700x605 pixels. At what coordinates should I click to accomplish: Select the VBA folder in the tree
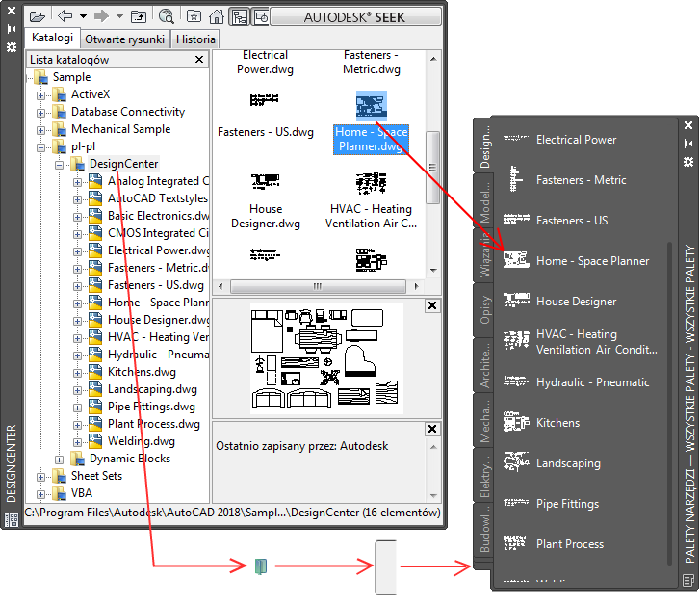tap(82, 493)
